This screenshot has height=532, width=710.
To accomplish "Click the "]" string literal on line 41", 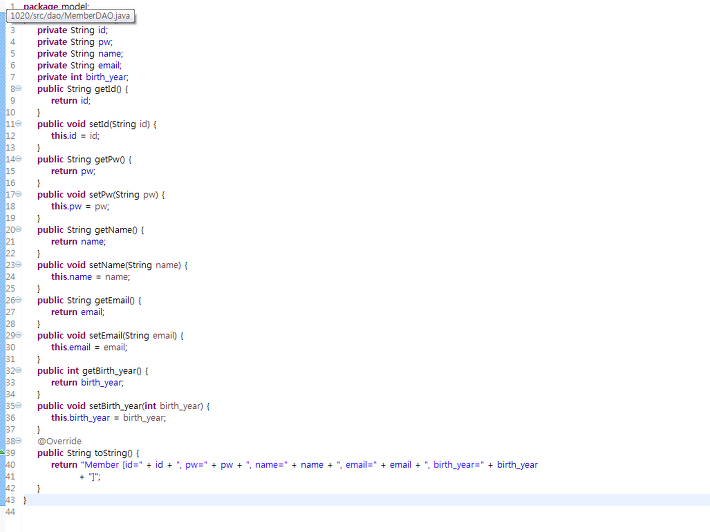I will tap(94, 477).
